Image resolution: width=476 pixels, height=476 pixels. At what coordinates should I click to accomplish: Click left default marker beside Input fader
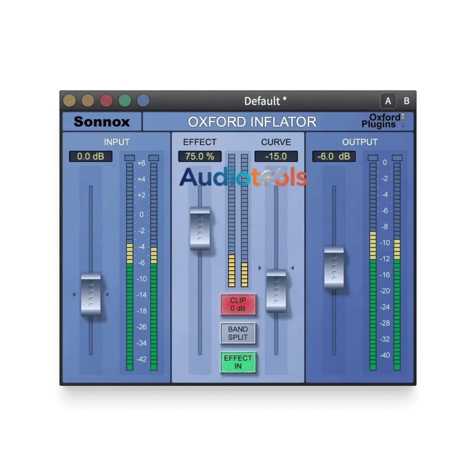[74, 294]
